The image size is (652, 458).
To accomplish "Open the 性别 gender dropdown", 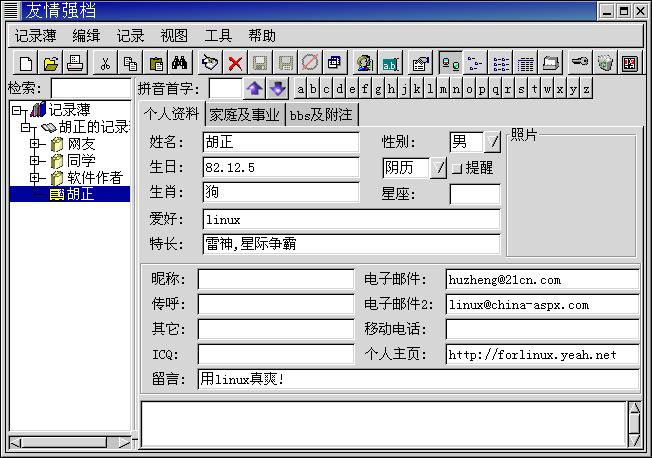I will [x=493, y=142].
